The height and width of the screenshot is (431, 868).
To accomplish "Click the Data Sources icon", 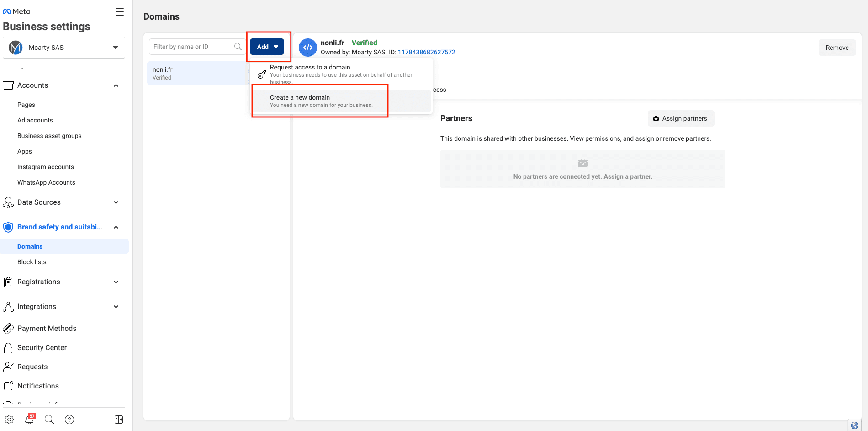I will point(8,202).
